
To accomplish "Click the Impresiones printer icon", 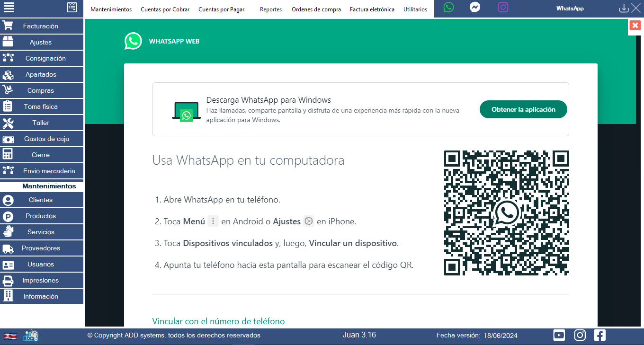I will (x=8, y=280).
